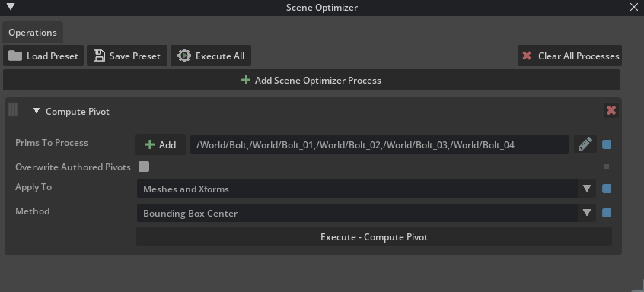644x292 pixels.
Task: Open the window menu triangle in title bar
Action: tap(11, 7)
